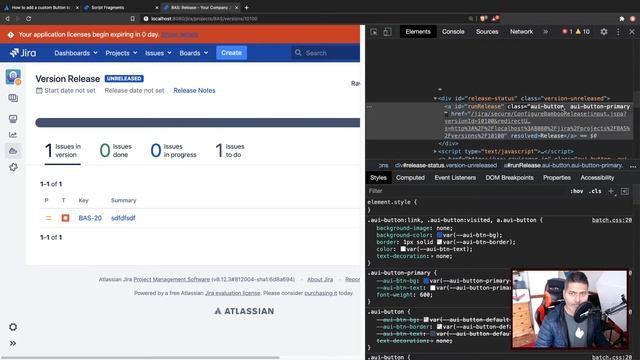Open project settings gear in sidebar
This screenshot has width=640, height=360.
(x=13, y=327)
